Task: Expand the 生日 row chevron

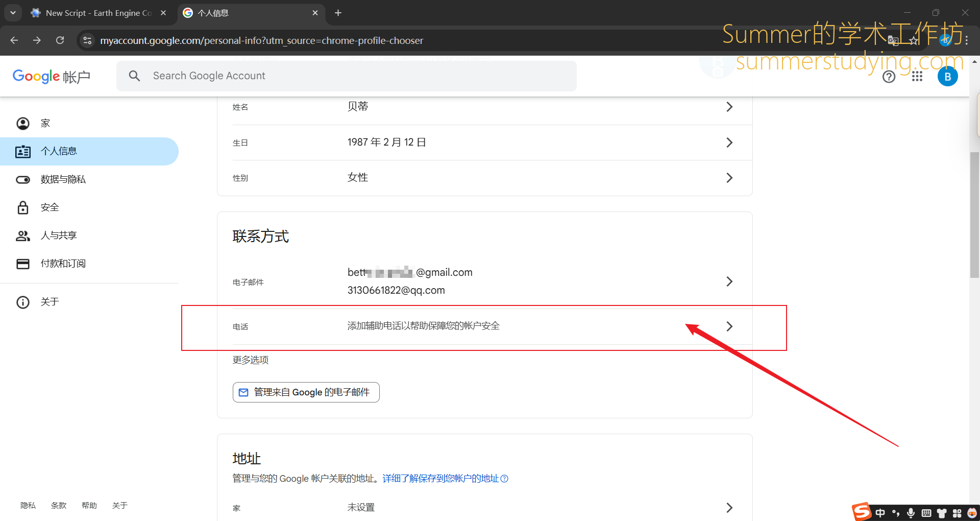Action: (x=729, y=143)
